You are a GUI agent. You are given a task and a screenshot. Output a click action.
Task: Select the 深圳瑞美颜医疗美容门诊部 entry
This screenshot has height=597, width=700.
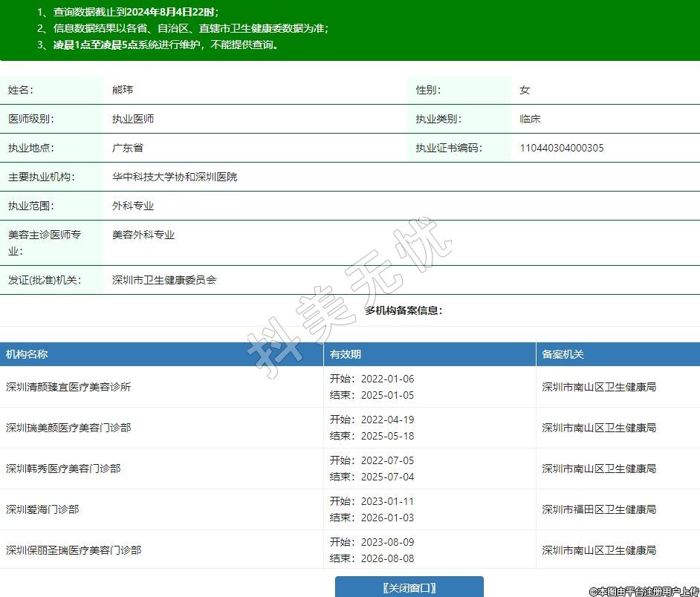[68, 428]
